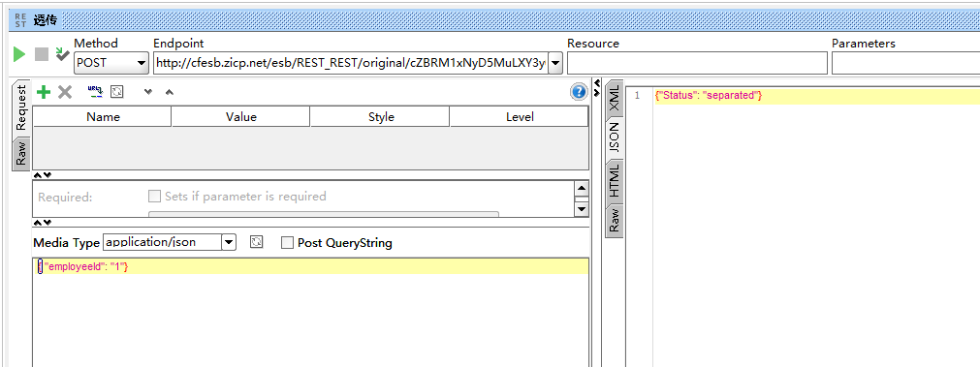Viewport: 980px width, 367px height.
Task: Switch to Request tab on left side
Action: click(20, 107)
